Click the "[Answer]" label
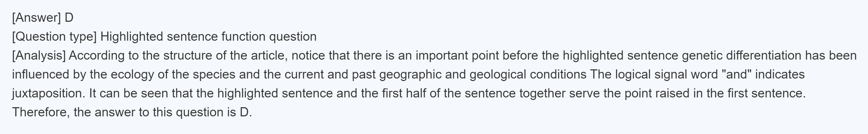868x134 pixels. coord(36,18)
